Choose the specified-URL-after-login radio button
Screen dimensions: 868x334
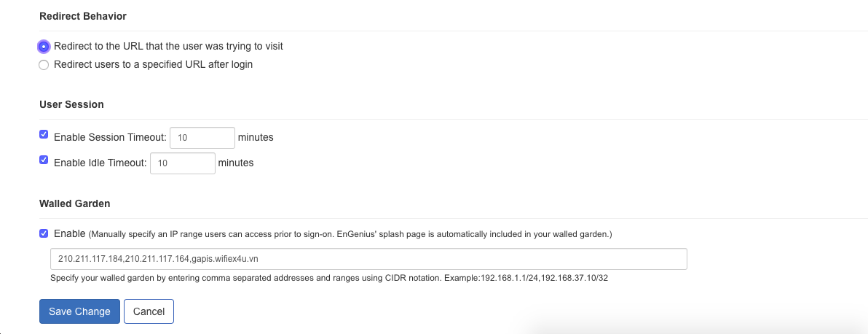click(44, 65)
